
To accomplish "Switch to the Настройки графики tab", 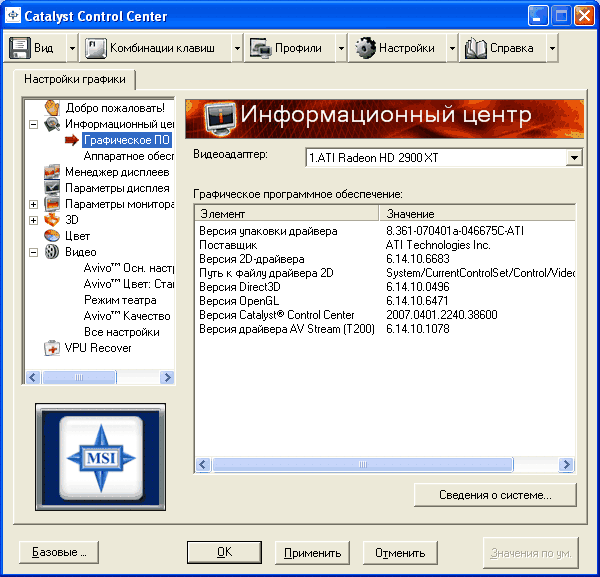I will 75,79.
